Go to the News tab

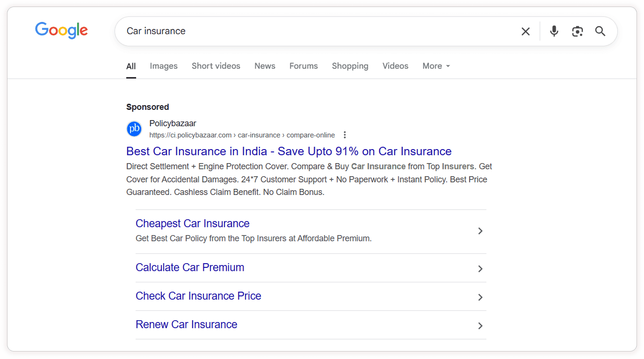(x=265, y=66)
